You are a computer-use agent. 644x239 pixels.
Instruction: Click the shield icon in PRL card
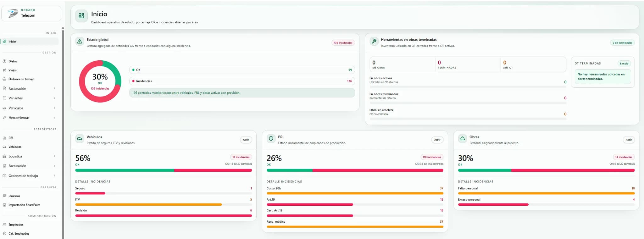click(271, 139)
